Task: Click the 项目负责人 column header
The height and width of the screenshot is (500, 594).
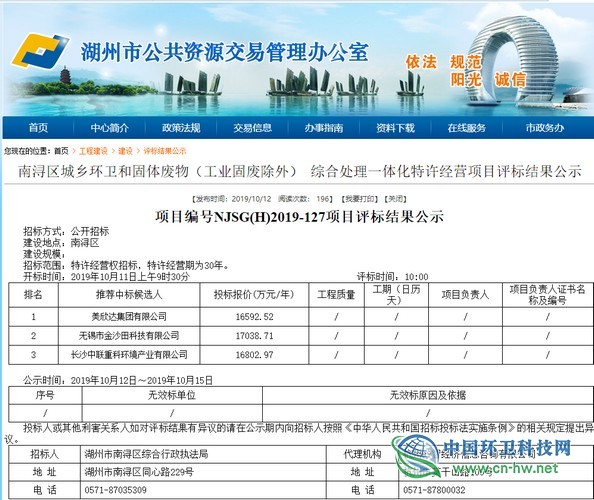Action: [x=465, y=295]
